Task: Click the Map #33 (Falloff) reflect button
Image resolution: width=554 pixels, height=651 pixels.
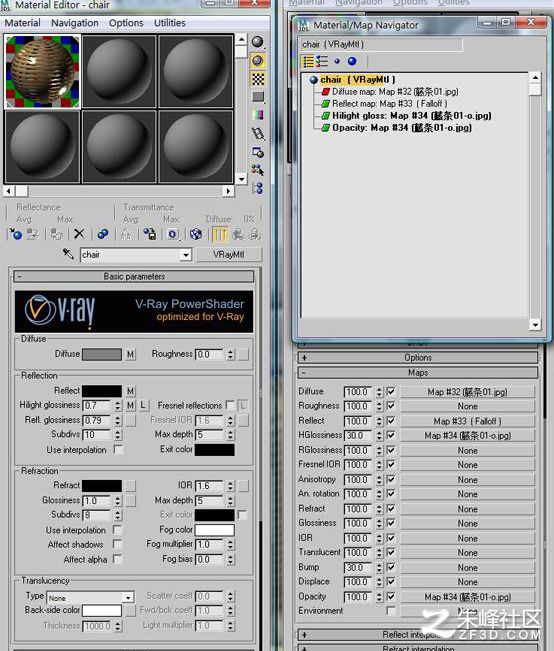Action: (x=467, y=421)
